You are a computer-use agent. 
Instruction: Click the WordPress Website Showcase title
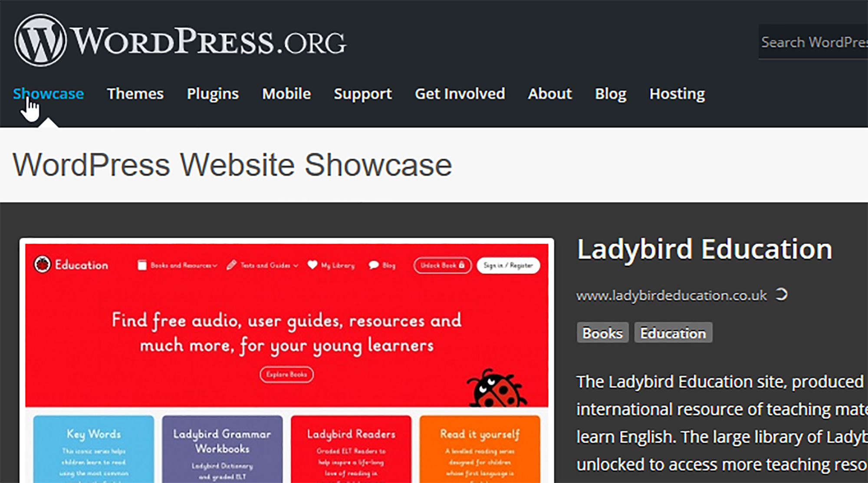232,165
